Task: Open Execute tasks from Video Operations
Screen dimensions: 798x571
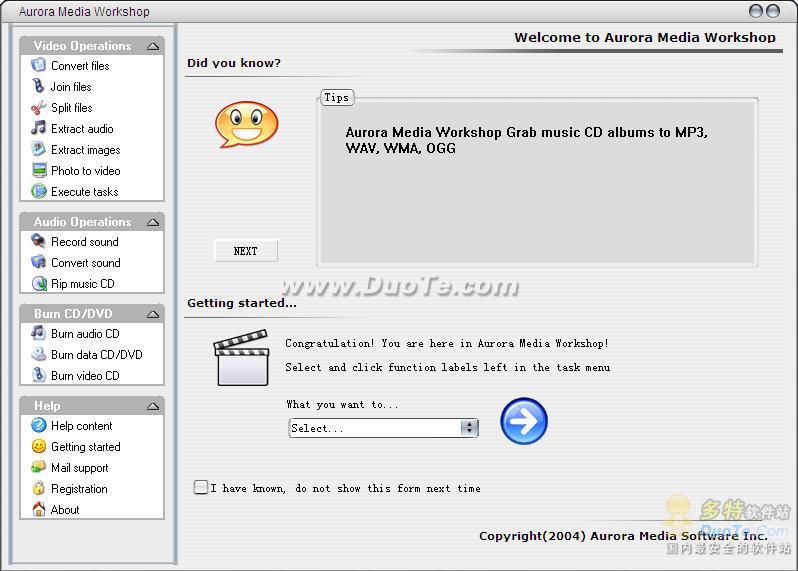Action: [x=84, y=192]
